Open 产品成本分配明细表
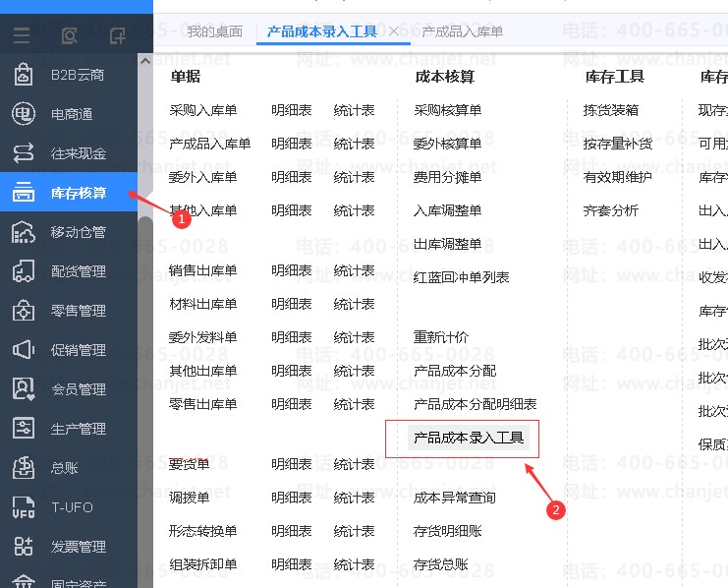 [x=475, y=404]
